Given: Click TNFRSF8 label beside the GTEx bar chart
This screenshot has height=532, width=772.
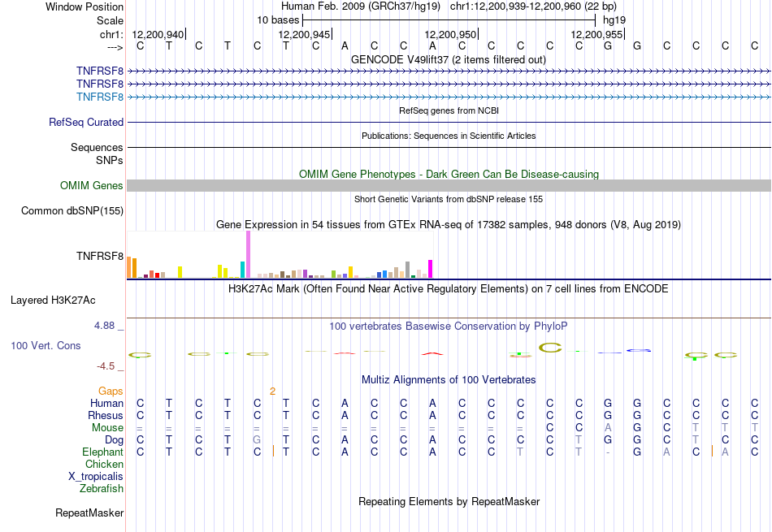Looking at the screenshot, I should click(99, 257).
